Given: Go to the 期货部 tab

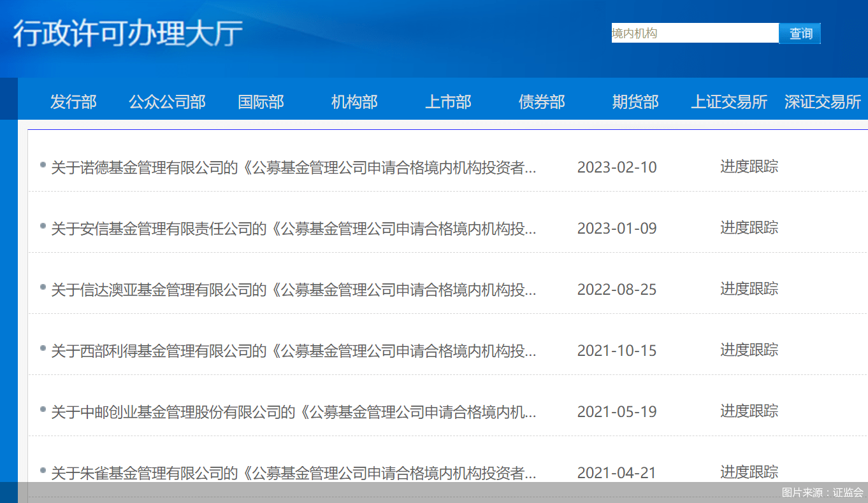Looking at the screenshot, I should (635, 102).
